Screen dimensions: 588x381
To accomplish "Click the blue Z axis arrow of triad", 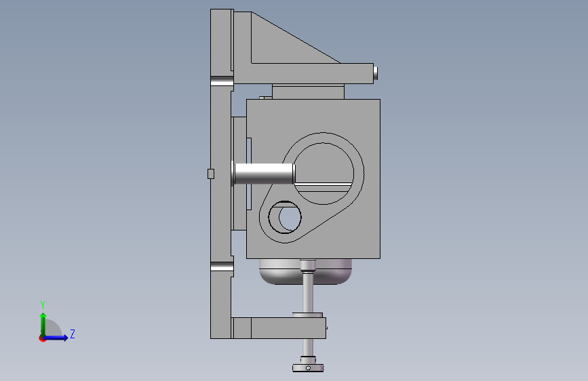I will 56,338.
